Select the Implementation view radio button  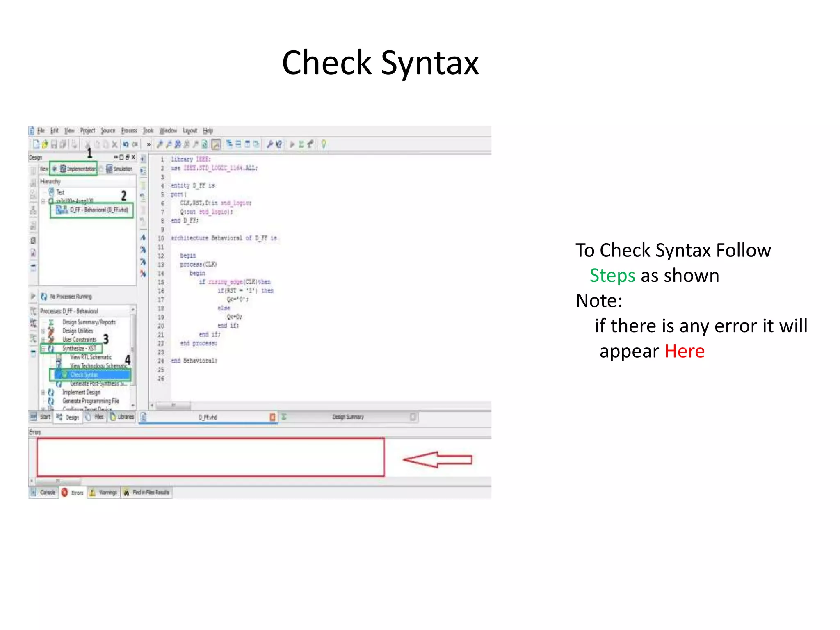point(54,169)
